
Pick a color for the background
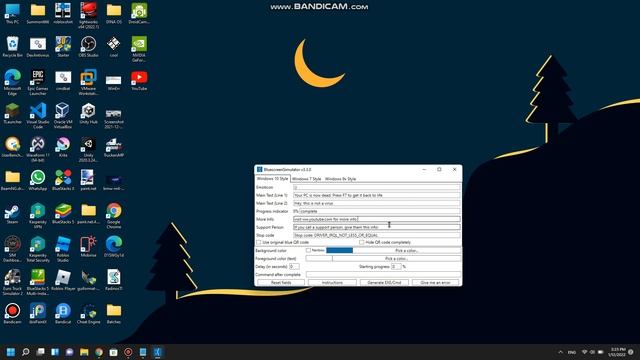(x=407, y=250)
